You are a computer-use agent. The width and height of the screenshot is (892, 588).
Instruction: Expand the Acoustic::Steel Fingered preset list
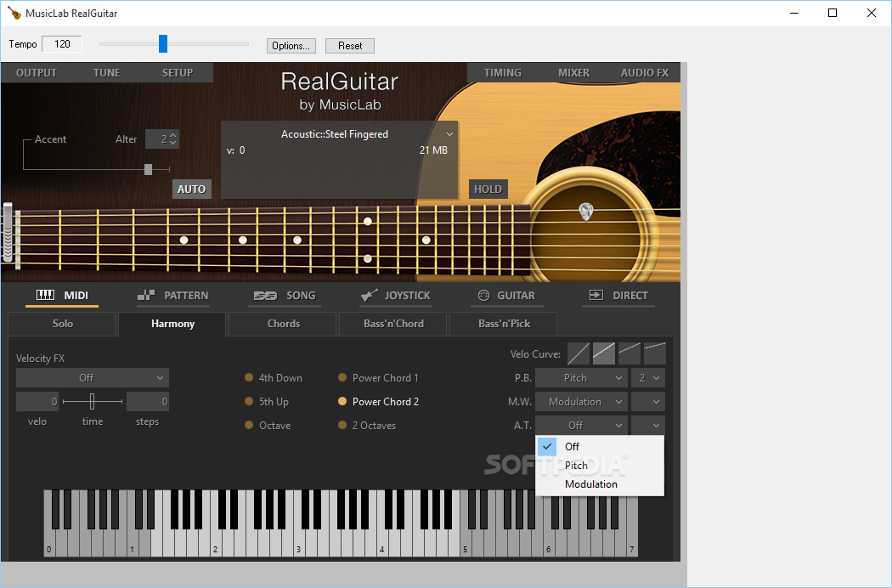click(x=449, y=134)
